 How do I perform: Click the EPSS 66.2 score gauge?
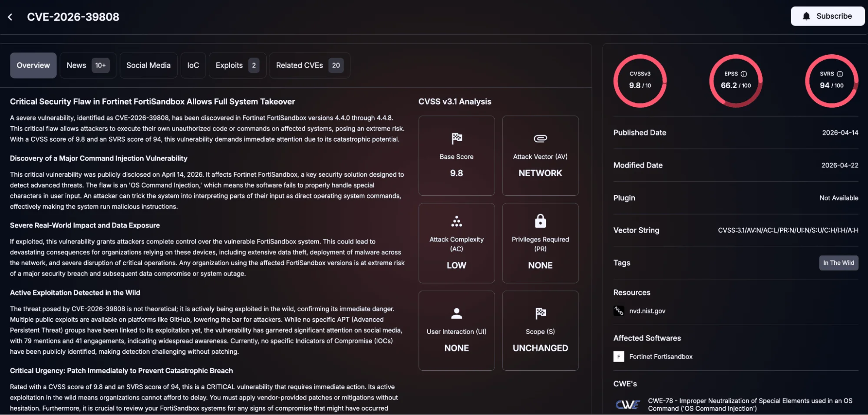736,81
